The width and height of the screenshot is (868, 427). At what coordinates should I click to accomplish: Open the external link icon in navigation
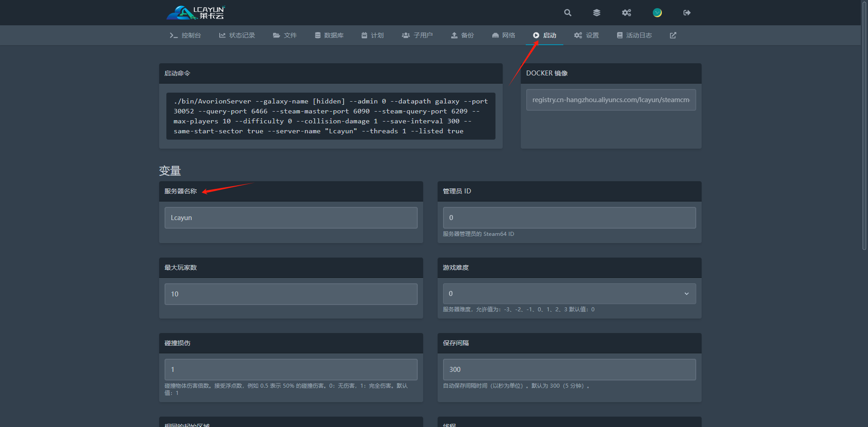pos(673,35)
